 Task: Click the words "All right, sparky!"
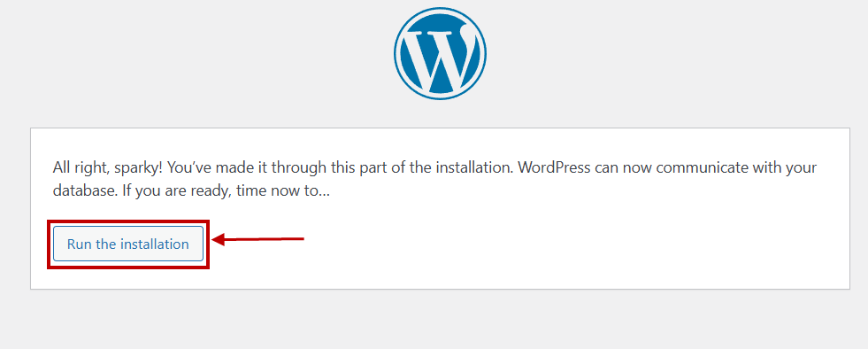pyautogui.click(x=108, y=167)
